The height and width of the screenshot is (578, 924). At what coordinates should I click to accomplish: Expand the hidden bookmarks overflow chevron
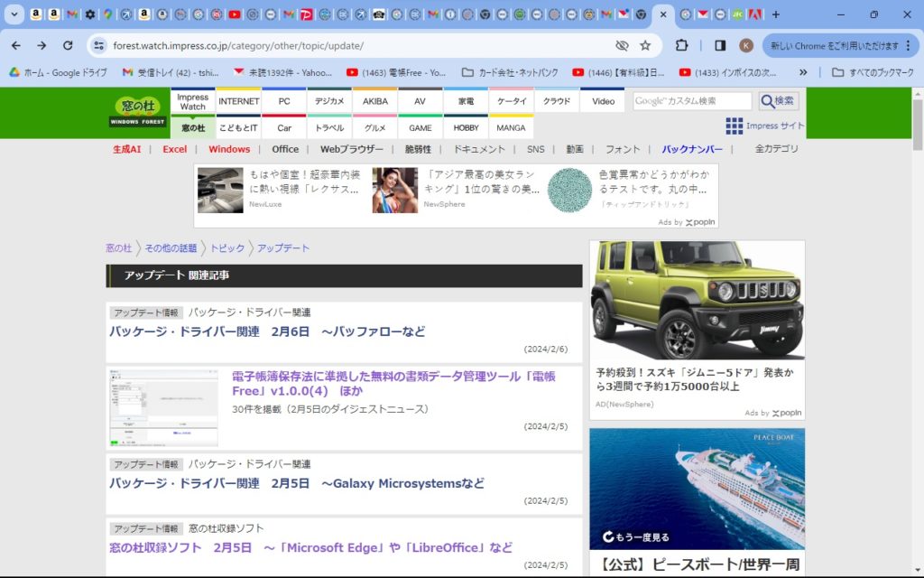click(x=803, y=72)
